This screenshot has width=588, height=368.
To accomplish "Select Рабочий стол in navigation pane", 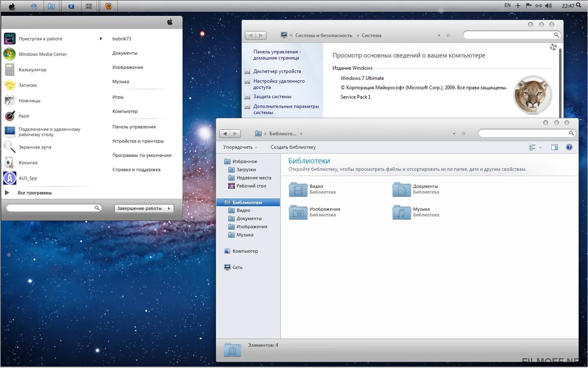I will [251, 186].
